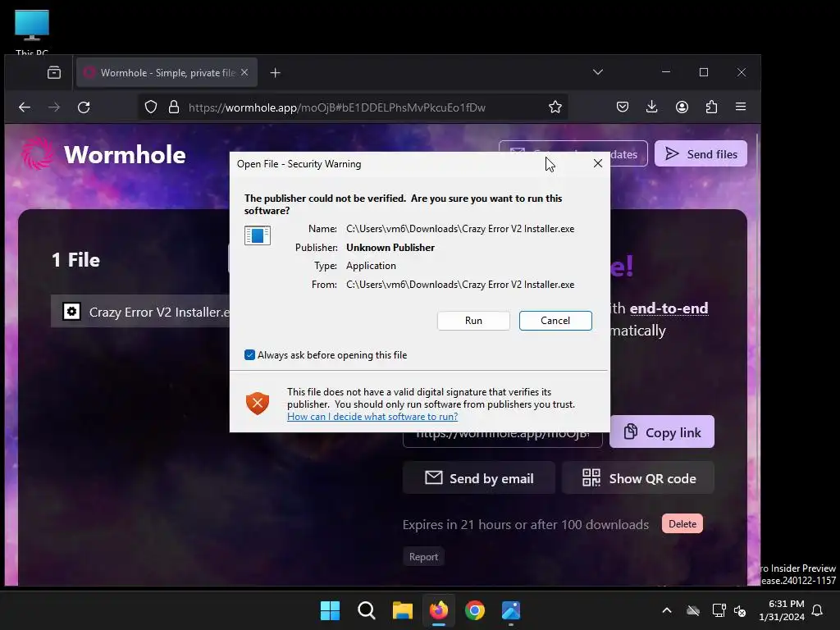Click the Wormhole logo

point(103,154)
